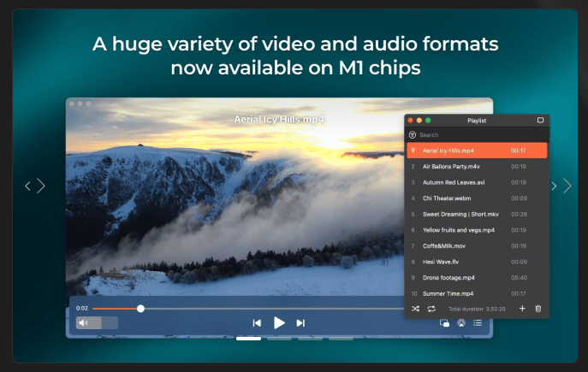
Task: Minimize the Playlist window yellow button
Action: (419, 121)
